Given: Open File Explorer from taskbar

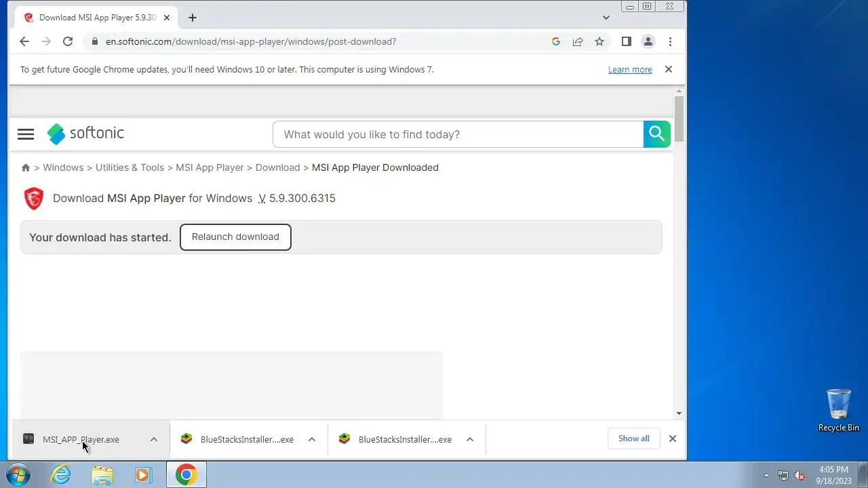Looking at the screenshot, I should pos(102,474).
